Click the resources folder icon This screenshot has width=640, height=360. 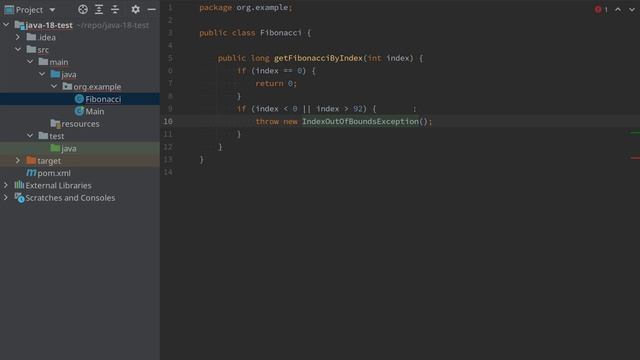click(x=55, y=123)
